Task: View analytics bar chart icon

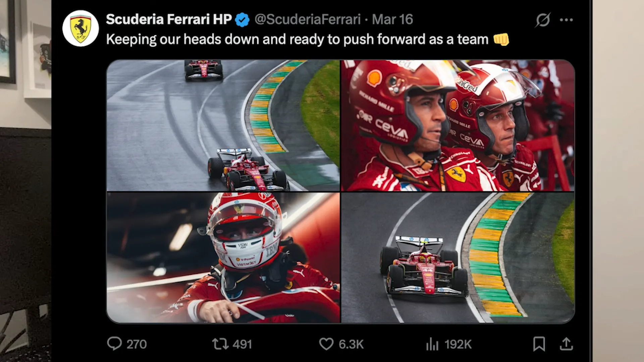Action: [432, 344]
